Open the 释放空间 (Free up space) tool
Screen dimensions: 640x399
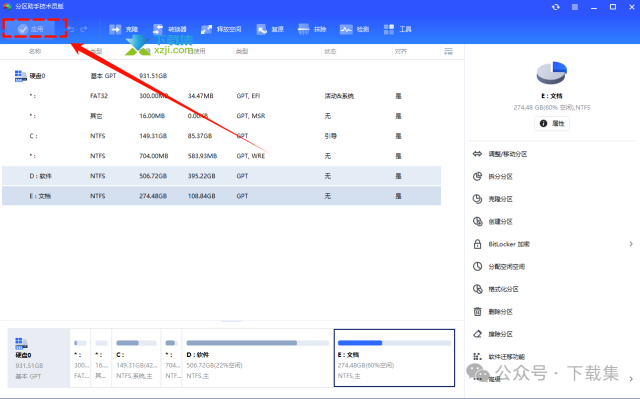click(221, 29)
